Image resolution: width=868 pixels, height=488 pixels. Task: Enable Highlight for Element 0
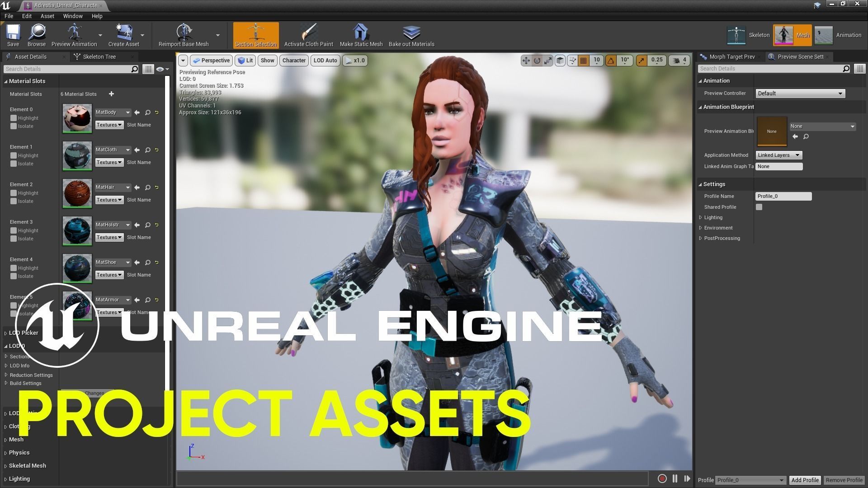(14, 118)
